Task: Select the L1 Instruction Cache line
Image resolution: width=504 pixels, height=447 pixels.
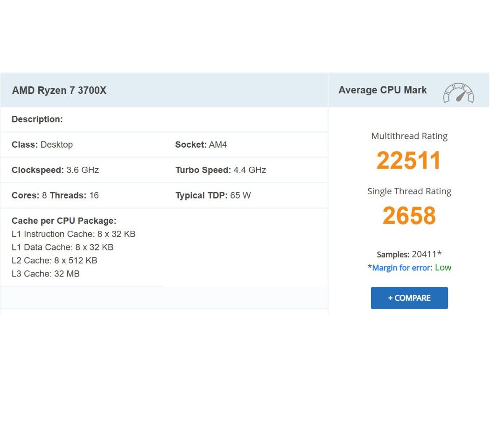Action: 73,234
